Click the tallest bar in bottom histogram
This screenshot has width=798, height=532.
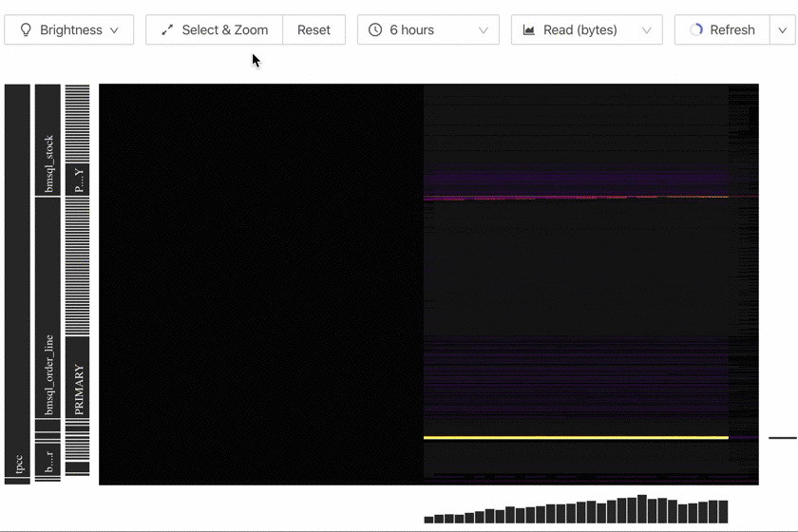(x=642, y=509)
